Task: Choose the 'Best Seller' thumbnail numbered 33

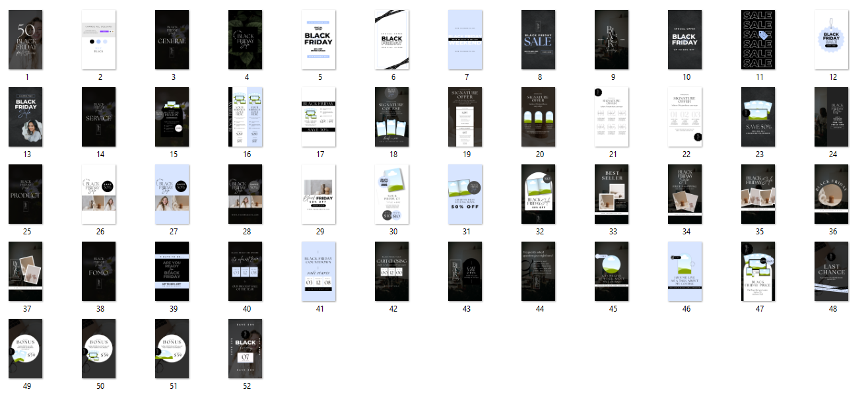Action: tap(611, 194)
